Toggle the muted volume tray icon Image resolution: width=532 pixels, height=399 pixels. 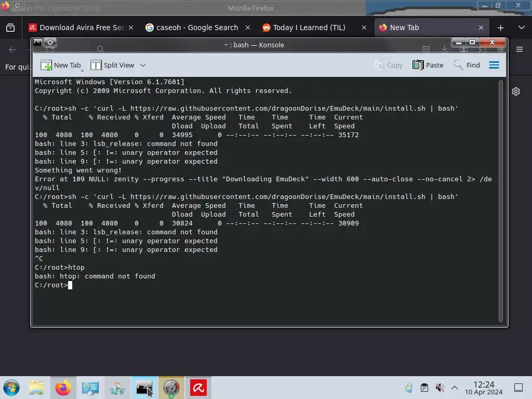[440, 388]
